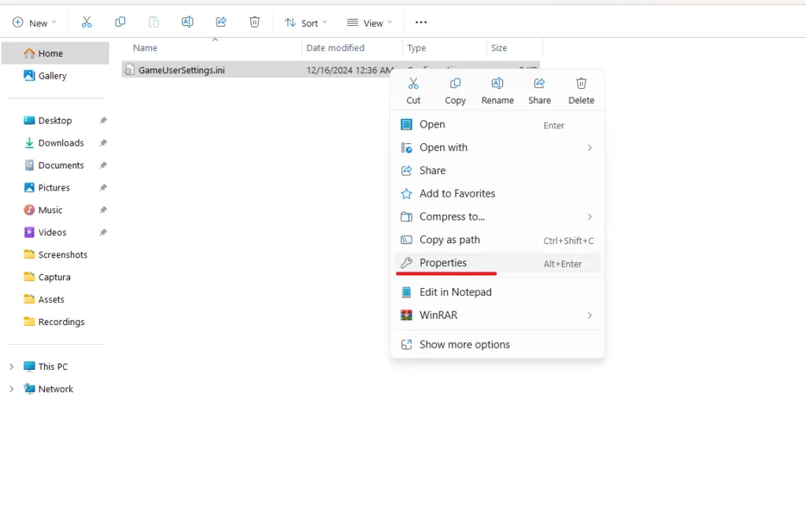
Task: Open the New dropdown button
Action: [35, 23]
